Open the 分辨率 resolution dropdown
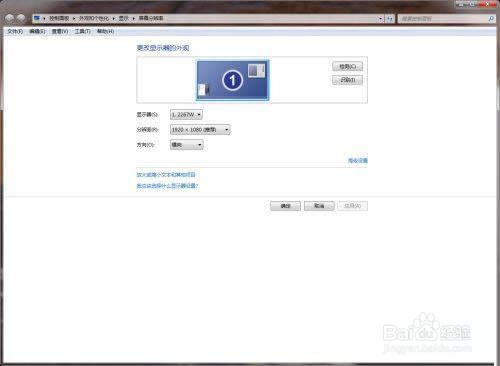 (200, 129)
